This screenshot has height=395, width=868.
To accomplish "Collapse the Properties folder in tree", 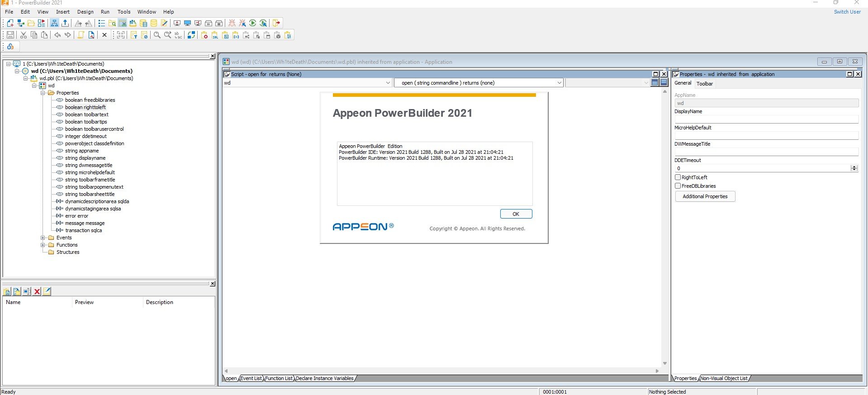I will click(43, 93).
